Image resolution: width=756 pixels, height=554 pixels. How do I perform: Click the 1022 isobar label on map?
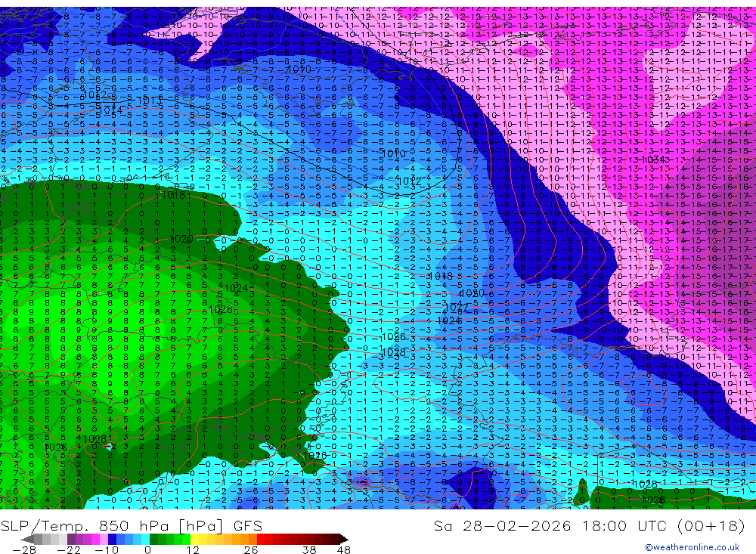pyautogui.click(x=456, y=308)
